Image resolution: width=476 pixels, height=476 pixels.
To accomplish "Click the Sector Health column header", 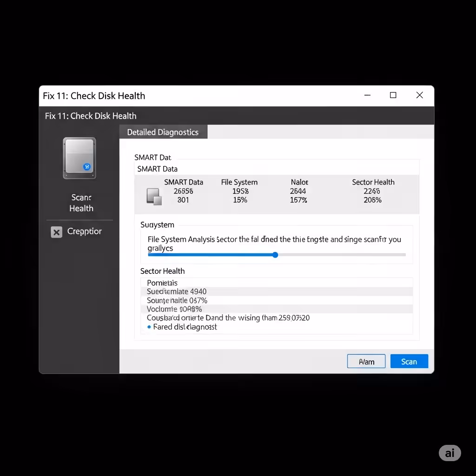I will coord(373,182).
